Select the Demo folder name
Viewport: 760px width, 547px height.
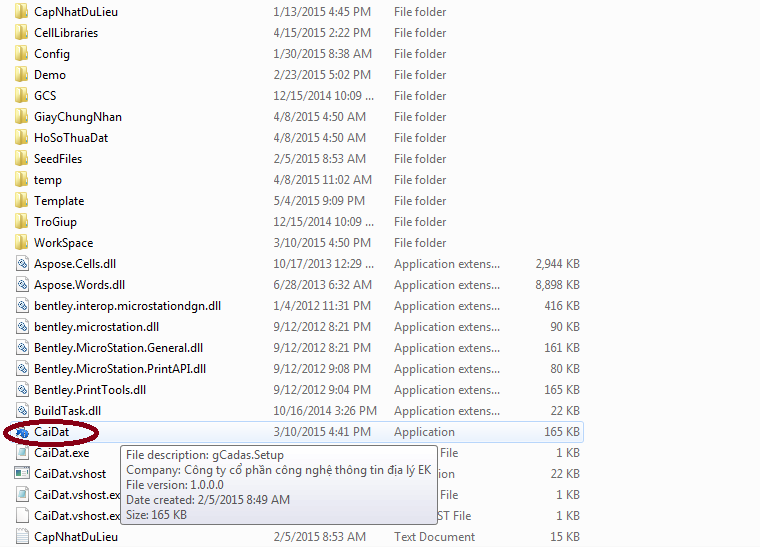pyautogui.click(x=50, y=75)
